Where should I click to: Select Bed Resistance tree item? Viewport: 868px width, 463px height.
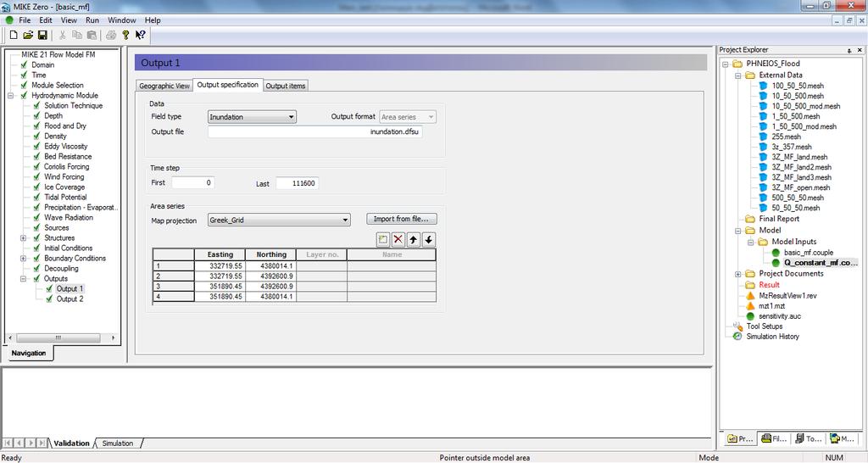point(68,156)
